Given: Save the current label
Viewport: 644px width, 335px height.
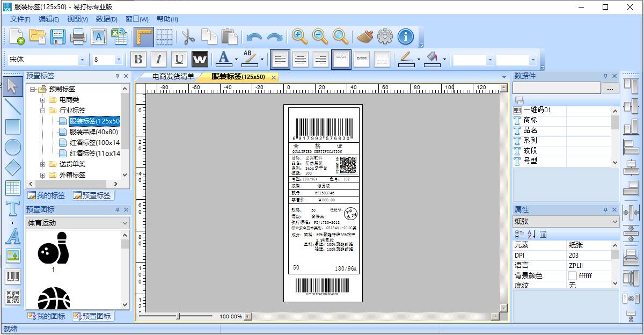Looking at the screenshot, I should pos(58,37).
